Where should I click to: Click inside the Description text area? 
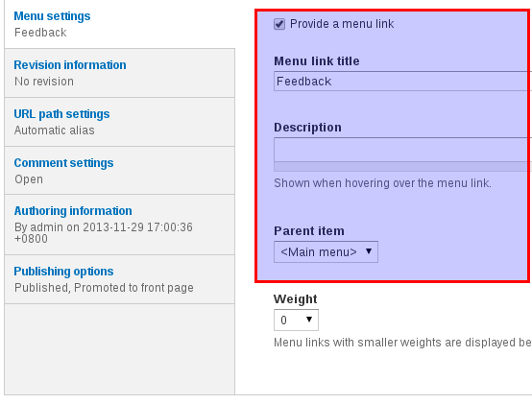402,150
